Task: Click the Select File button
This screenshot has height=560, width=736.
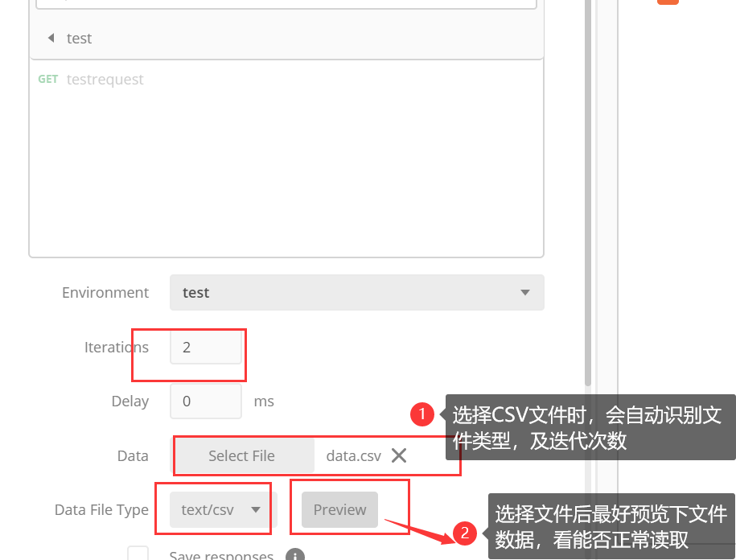Action: (x=241, y=455)
